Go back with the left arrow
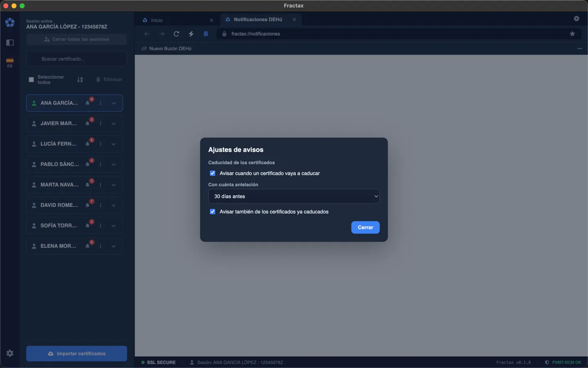This screenshot has height=368, width=588. (147, 34)
